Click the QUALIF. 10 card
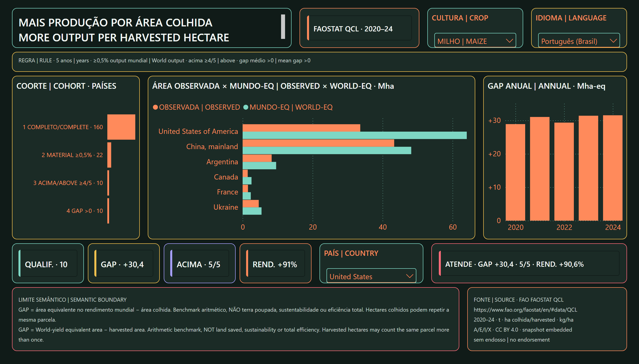 pos(48,264)
